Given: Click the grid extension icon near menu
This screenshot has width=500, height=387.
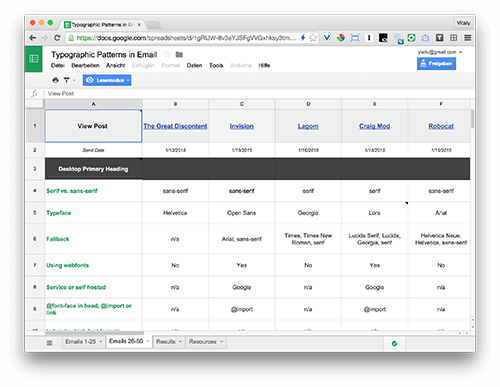Looking at the screenshot, I should [x=454, y=38].
